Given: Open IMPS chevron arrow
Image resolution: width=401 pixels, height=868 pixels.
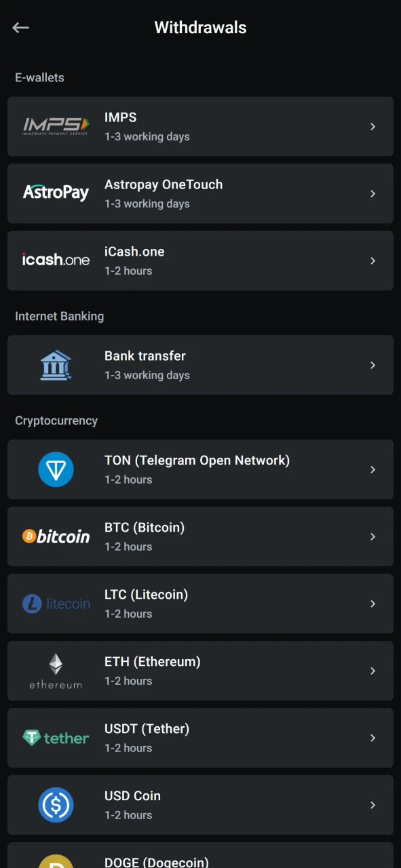Looking at the screenshot, I should point(373,126).
